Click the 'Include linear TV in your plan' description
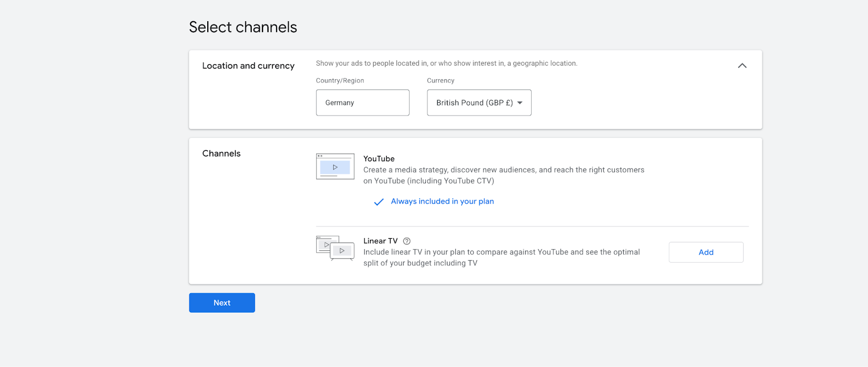 [502, 257]
